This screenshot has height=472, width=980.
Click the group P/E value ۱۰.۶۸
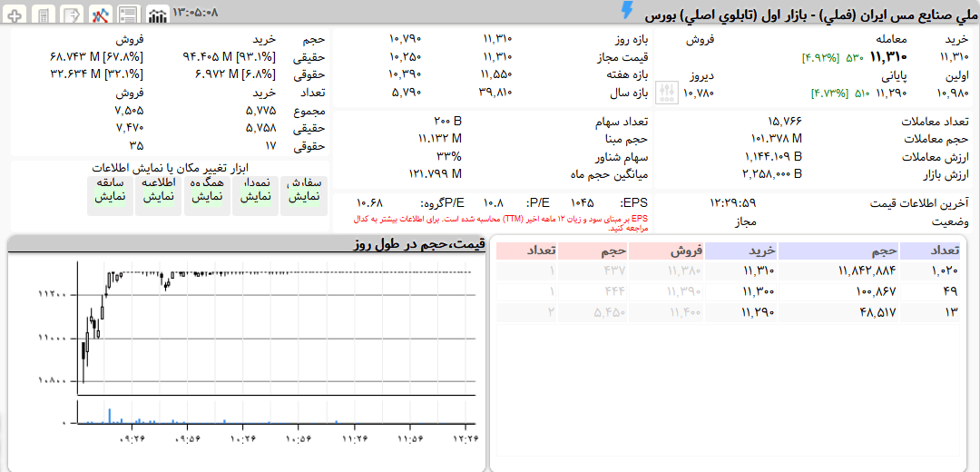tap(368, 203)
